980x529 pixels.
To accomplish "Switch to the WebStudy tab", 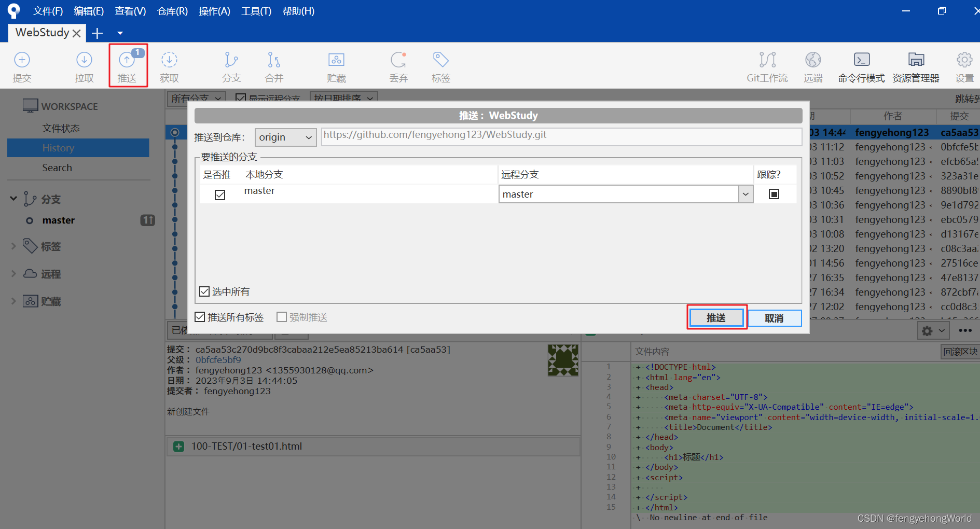I will click(43, 33).
